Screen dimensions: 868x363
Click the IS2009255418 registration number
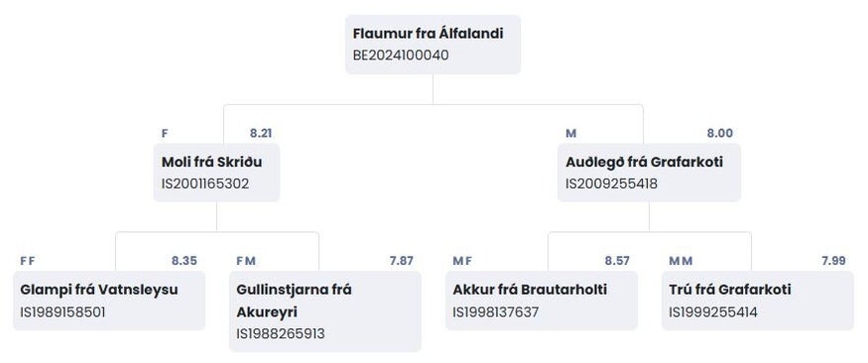click(x=612, y=183)
